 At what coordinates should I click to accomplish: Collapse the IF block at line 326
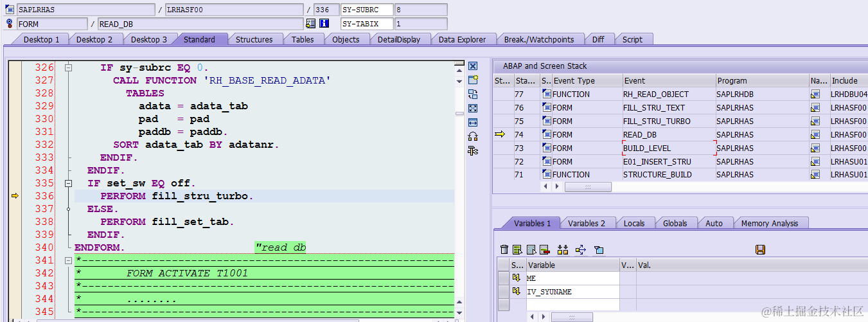click(x=69, y=67)
